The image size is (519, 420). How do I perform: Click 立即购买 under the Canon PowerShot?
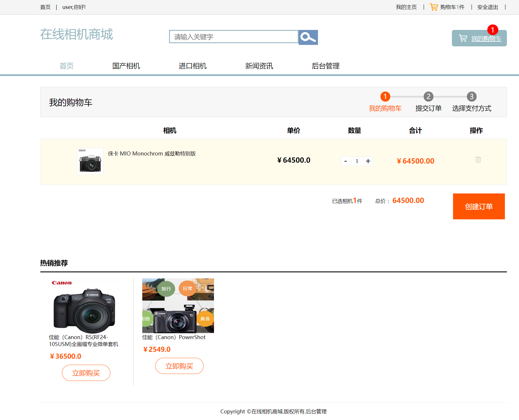pos(179,366)
